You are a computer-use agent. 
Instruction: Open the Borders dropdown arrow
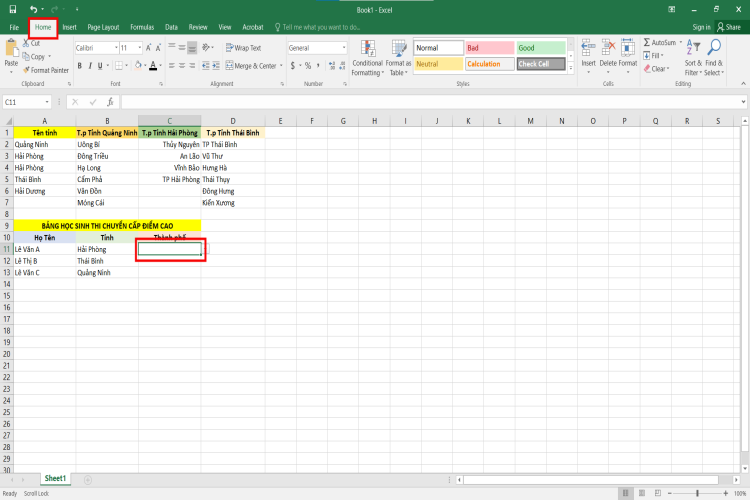click(127, 66)
